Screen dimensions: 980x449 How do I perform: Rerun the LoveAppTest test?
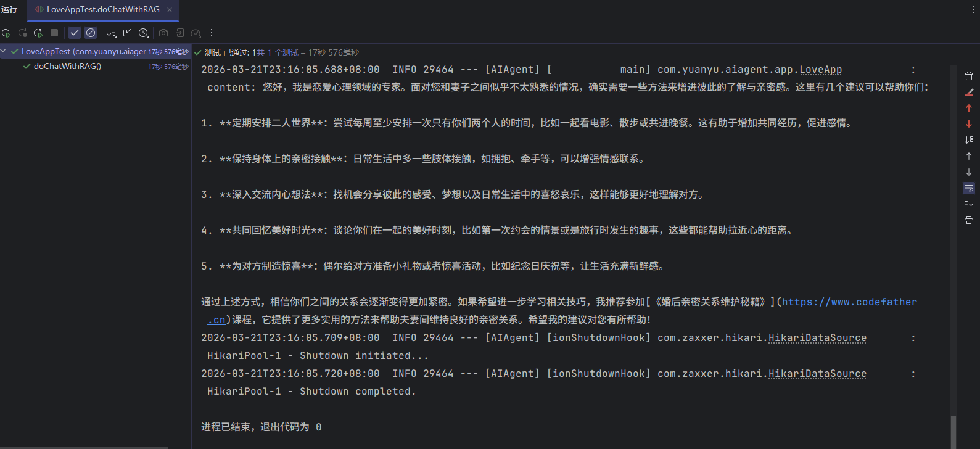pyautogui.click(x=6, y=33)
